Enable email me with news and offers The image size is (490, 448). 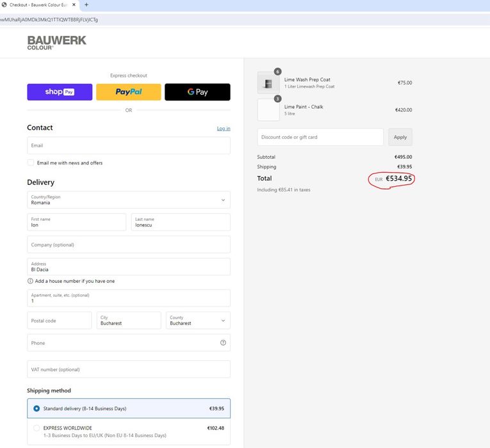(x=31, y=163)
